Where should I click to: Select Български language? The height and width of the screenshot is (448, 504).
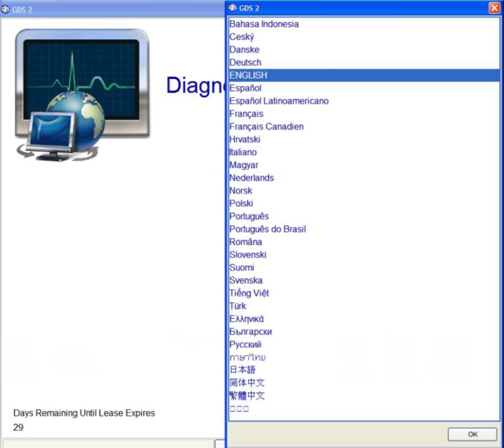pos(364,332)
